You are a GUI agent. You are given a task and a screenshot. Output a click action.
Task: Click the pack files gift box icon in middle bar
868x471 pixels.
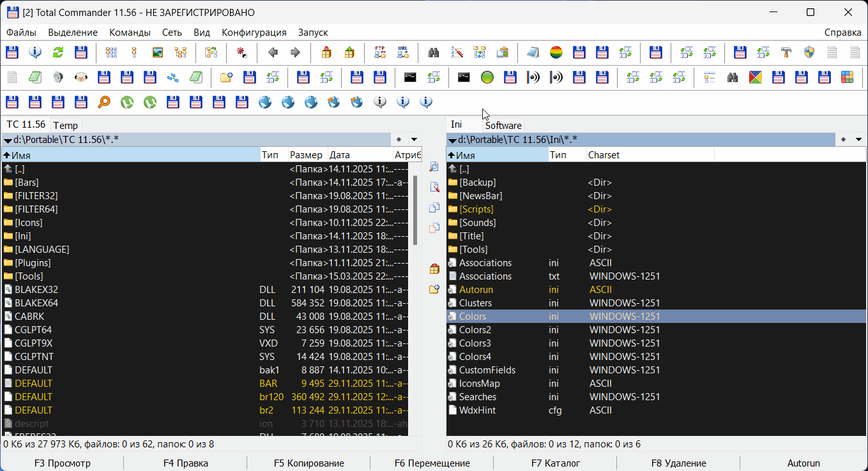pyautogui.click(x=434, y=269)
